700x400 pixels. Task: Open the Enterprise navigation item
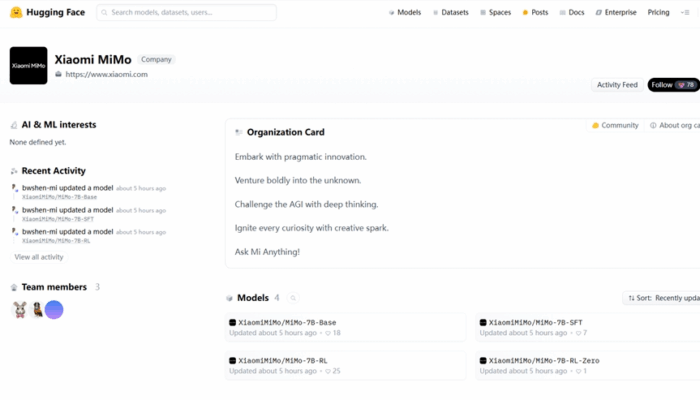pyautogui.click(x=616, y=12)
